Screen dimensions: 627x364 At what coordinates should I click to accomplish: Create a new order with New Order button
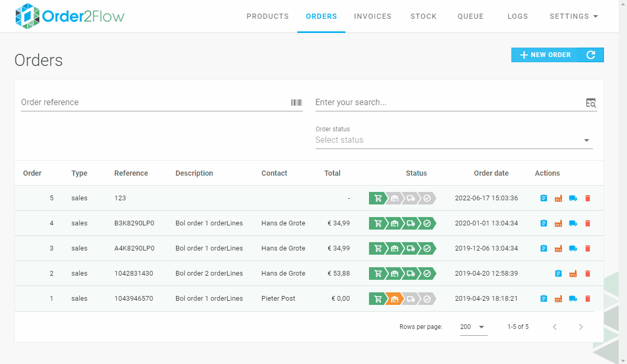pos(545,55)
